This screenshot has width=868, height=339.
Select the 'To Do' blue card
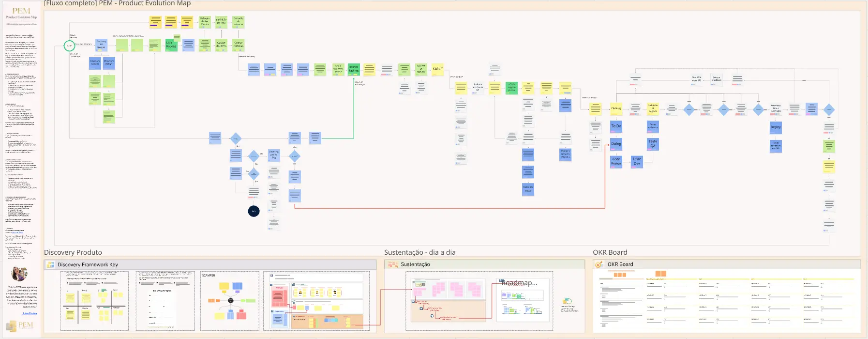[616, 126]
